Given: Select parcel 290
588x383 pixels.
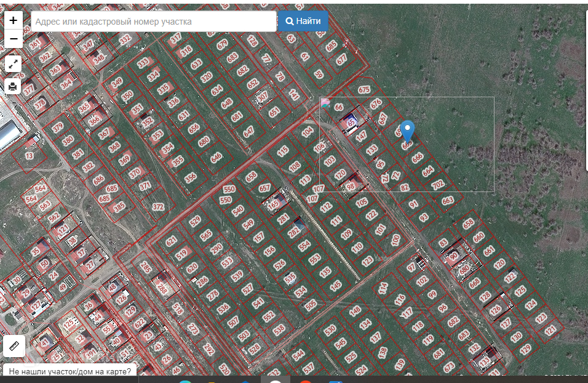Looking at the screenshot, I should pyautogui.click(x=217, y=249).
